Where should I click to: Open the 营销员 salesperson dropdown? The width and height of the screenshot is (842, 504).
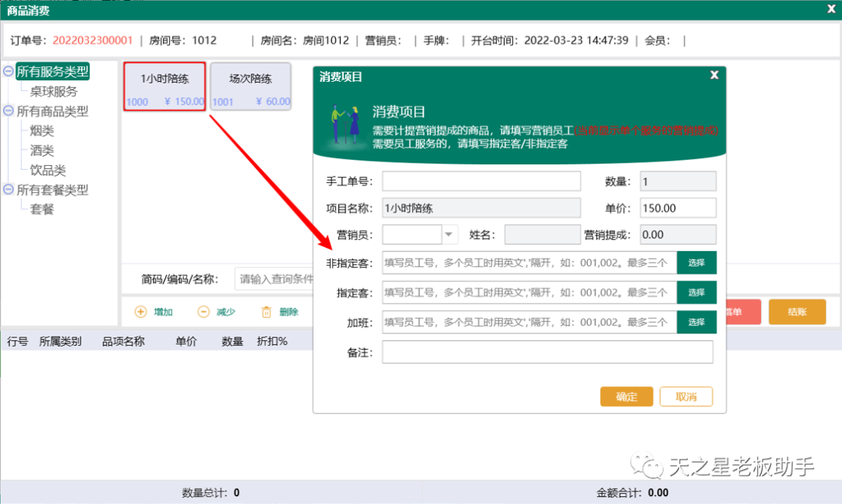click(449, 234)
